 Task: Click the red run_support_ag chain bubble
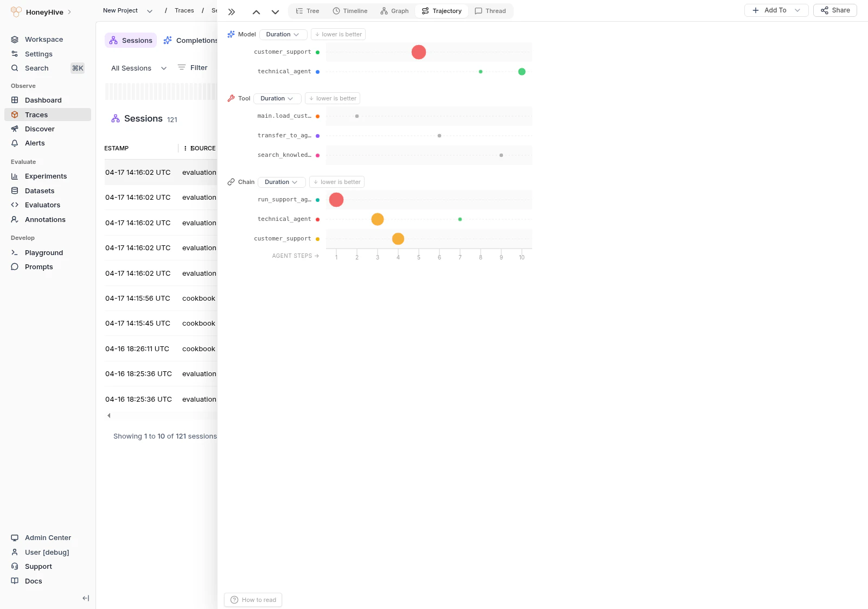pos(336,200)
